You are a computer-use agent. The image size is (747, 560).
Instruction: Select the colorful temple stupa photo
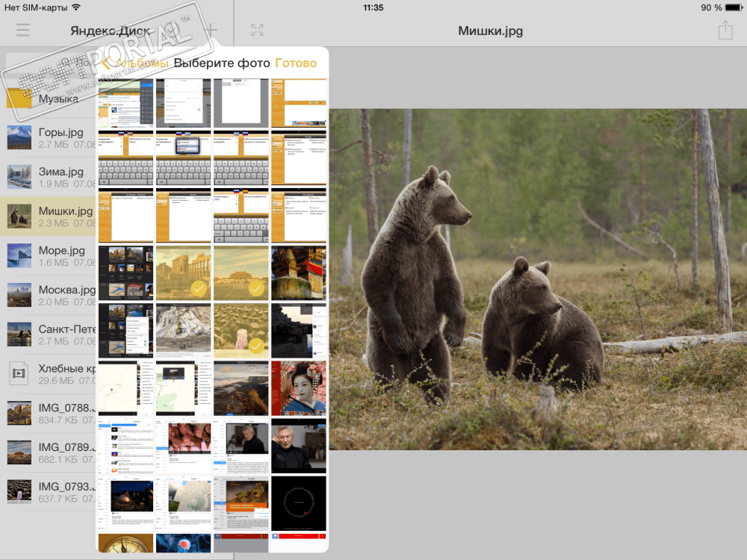299,273
